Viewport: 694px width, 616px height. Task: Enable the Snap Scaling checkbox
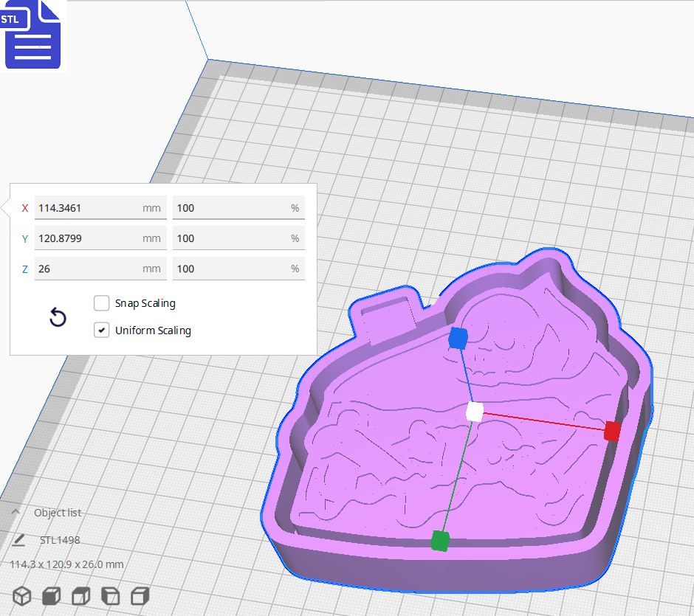click(x=102, y=303)
